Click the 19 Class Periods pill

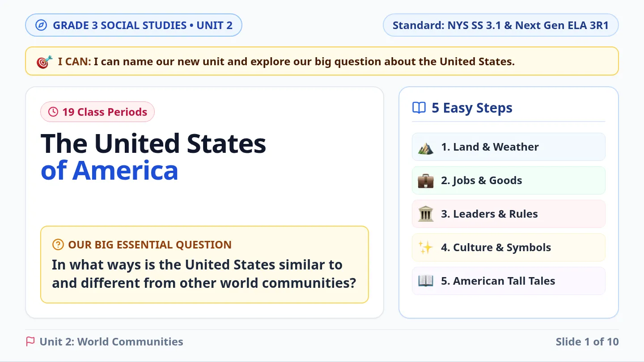pos(97,112)
